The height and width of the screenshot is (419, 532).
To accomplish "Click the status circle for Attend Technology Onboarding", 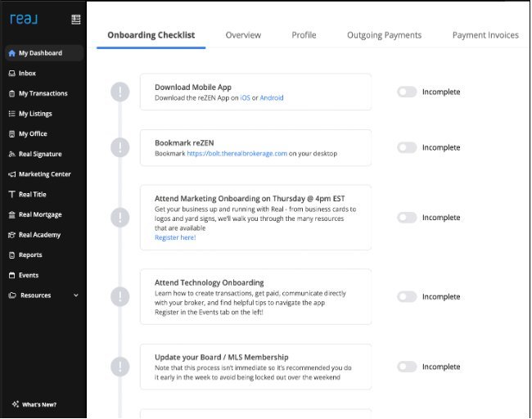I will click(120, 297).
